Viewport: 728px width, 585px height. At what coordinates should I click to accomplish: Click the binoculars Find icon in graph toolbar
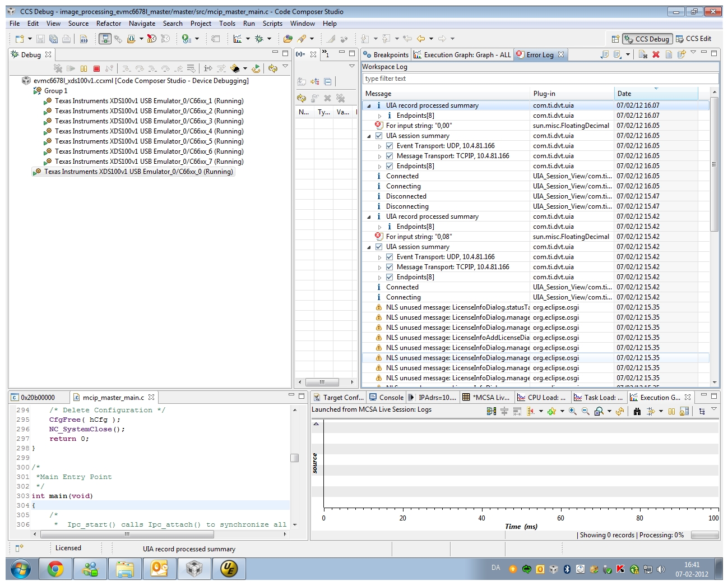[637, 411]
